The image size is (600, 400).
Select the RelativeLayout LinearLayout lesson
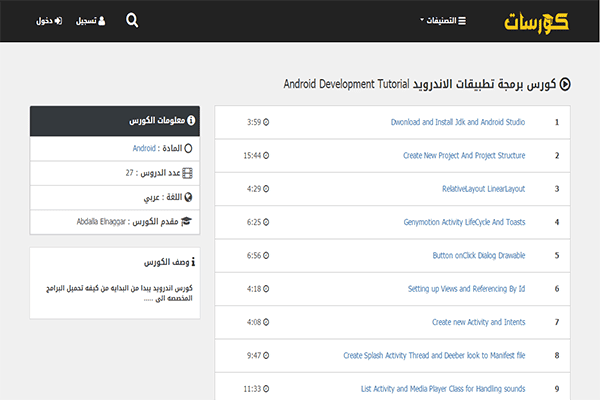click(483, 189)
